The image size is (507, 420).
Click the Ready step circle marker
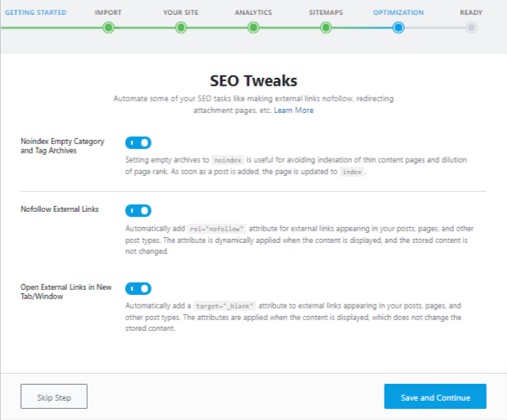point(471,28)
